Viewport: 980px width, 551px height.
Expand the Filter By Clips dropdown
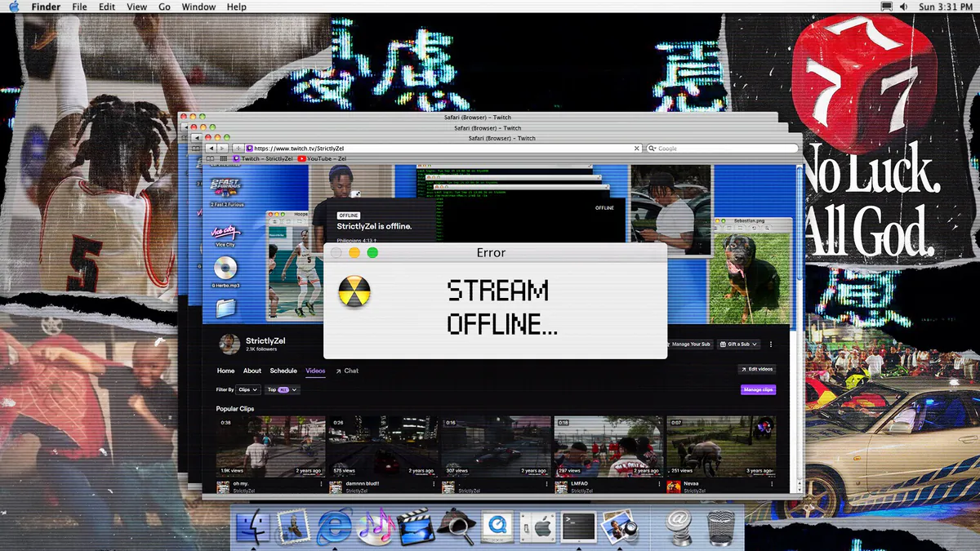[249, 390]
